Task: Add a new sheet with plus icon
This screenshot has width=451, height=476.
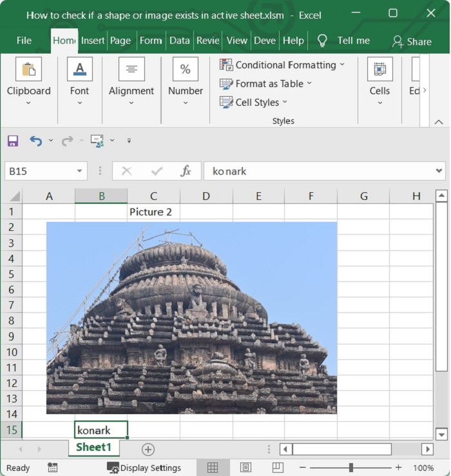Action: pos(148,450)
